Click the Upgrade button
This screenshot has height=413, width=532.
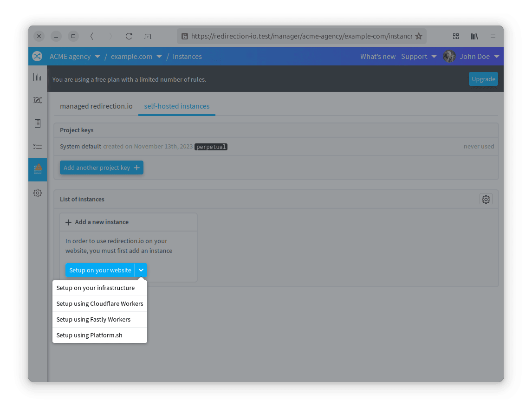click(483, 79)
